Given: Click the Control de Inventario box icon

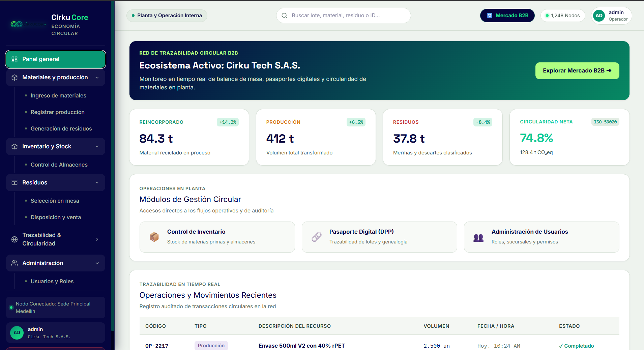Looking at the screenshot, I should (154, 237).
